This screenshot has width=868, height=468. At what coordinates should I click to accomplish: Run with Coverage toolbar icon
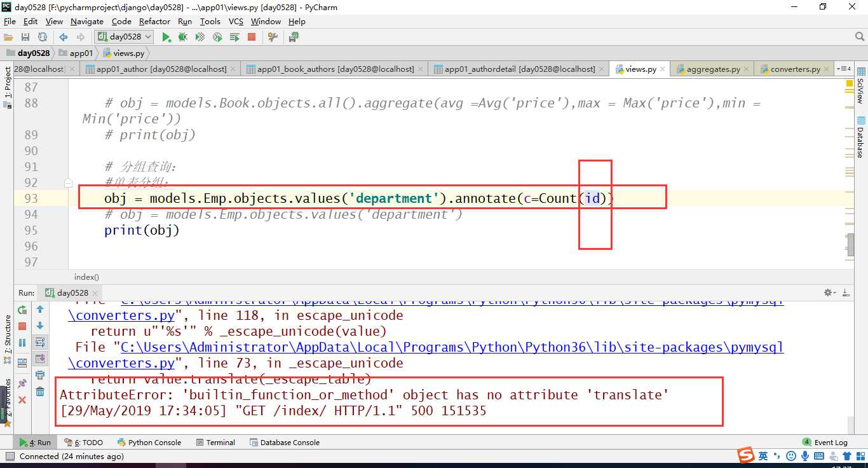pyautogui.click(x=200, y=37)
